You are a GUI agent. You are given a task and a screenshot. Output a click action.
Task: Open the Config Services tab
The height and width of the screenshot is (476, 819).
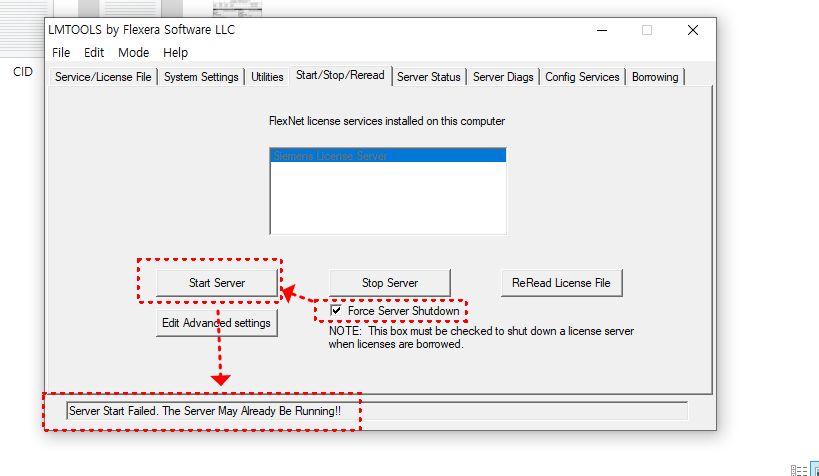[x=582, y=77]
